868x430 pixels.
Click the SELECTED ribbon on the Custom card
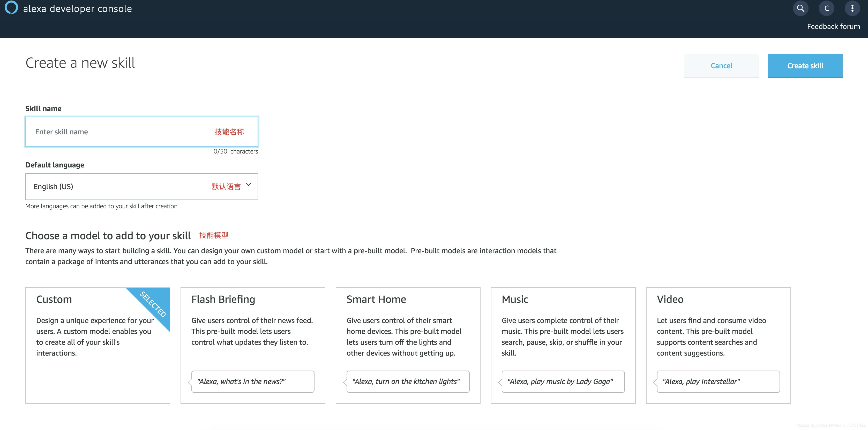tap(153, 304)
